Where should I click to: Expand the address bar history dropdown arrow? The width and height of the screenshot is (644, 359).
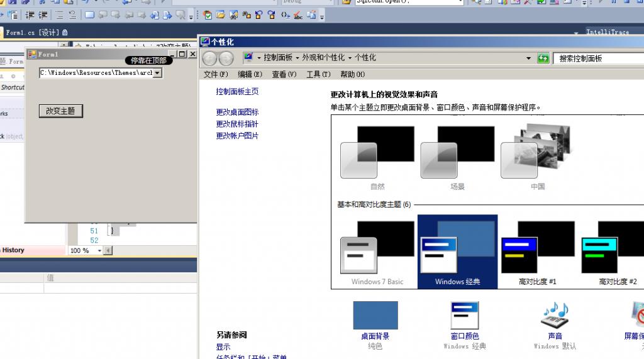(x=529, y=58)
